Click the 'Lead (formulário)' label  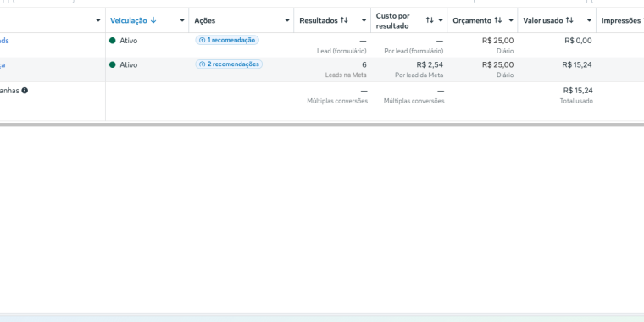(x=341, y=52)
